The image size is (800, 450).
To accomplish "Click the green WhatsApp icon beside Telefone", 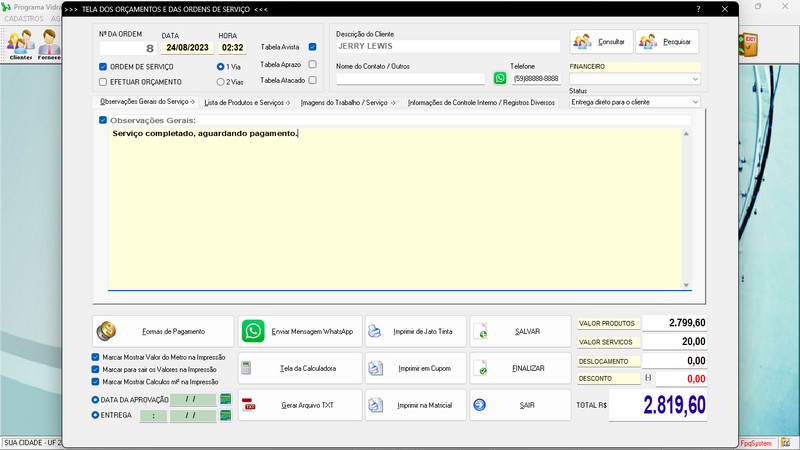I will tap(500, 78).
